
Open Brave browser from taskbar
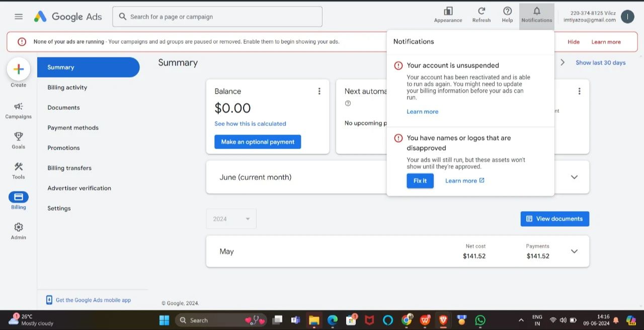coord(443,320)
